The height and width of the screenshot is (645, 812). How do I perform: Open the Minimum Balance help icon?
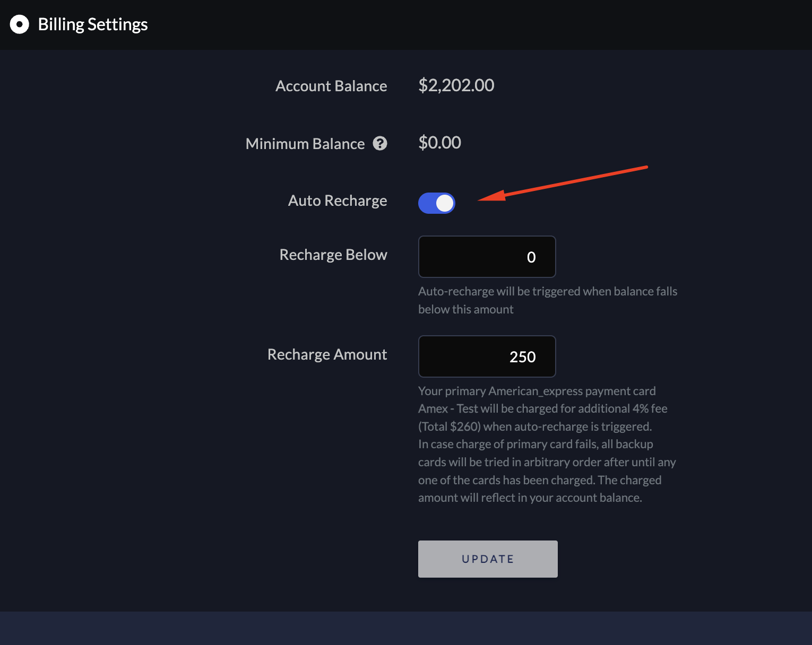380,143
